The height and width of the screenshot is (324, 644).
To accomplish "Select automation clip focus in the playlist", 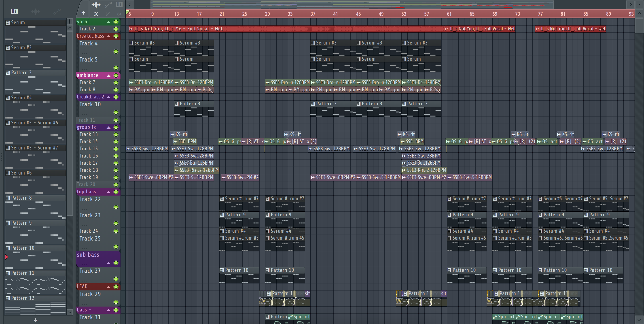I will click(108, 4).
